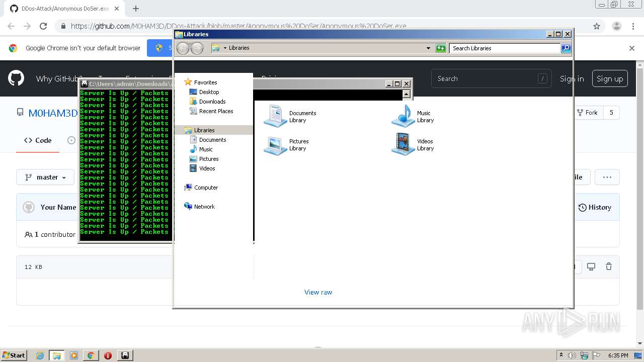Click the Start button
Screen dimensions: 644x362
point(14,355)
